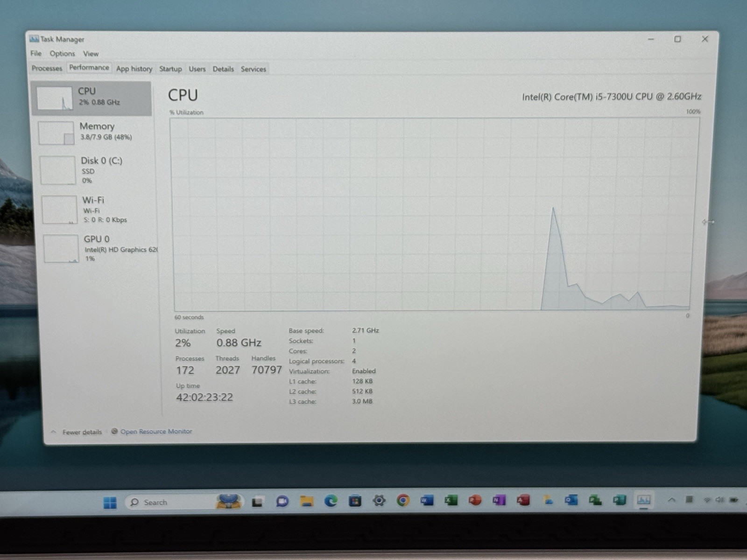Launch Microsoft Edge from taskbar
Viewport: 747px width, 560px height.
click(x=331, y=501)
